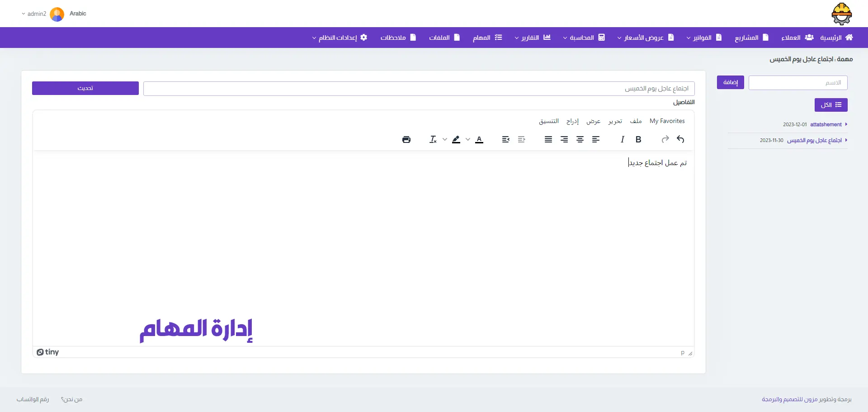868x412 pixels.
Task: Expand the attatshement task entry arrow
Action: pos(846,124)
